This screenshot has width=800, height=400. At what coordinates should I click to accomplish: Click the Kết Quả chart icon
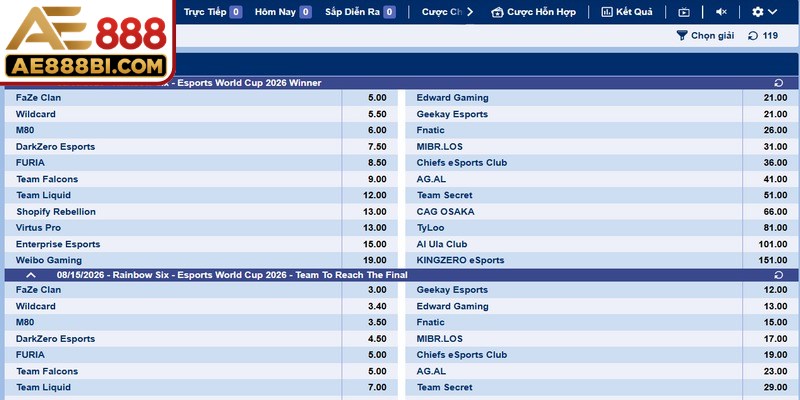coord(607,12)
